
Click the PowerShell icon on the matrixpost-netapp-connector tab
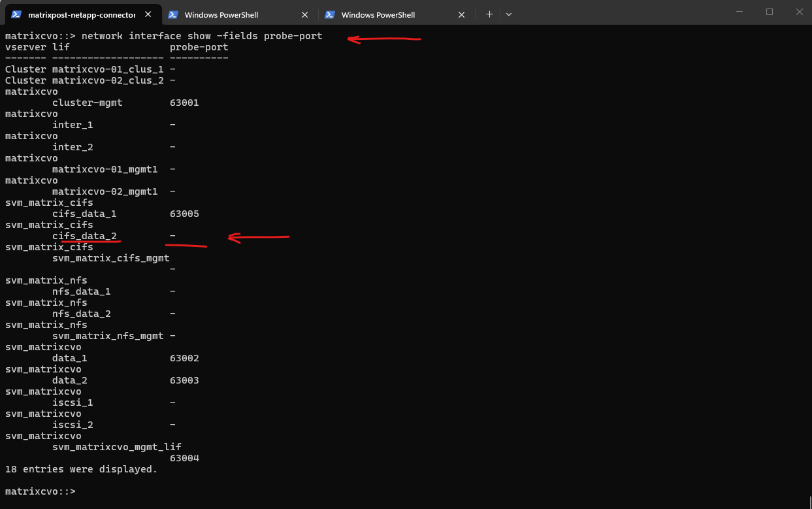coord(16,14)
